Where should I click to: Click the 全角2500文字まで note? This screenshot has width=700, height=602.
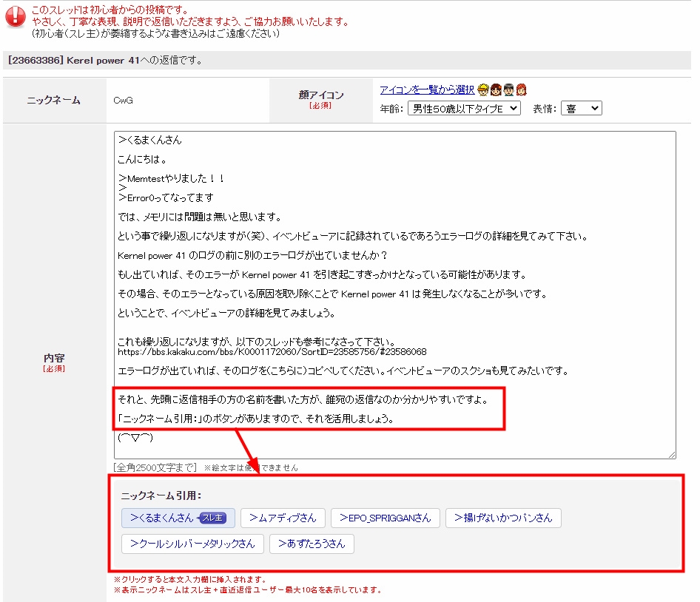(x=155, y=467)
